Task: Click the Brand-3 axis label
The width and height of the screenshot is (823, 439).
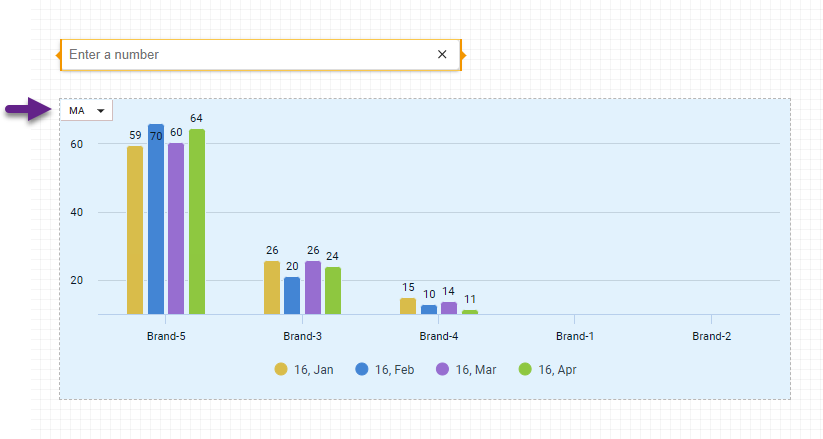Action: pyautogui.click(x=303, y=337)
